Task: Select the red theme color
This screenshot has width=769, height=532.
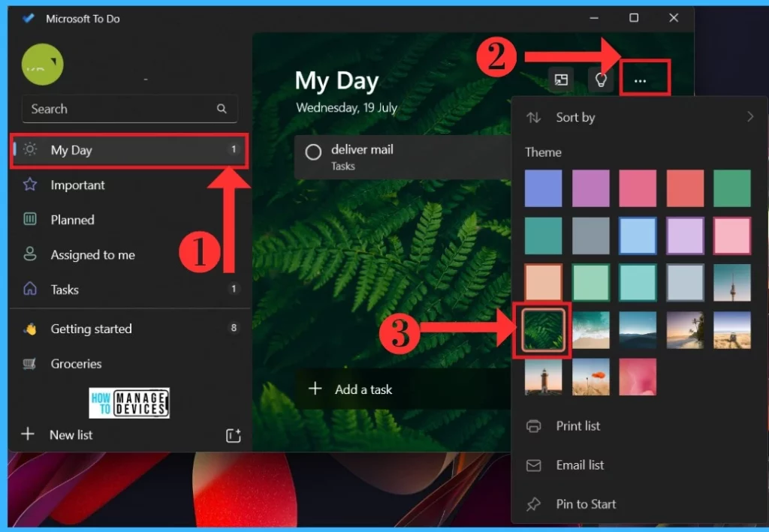Action: [x=685, y=188]
